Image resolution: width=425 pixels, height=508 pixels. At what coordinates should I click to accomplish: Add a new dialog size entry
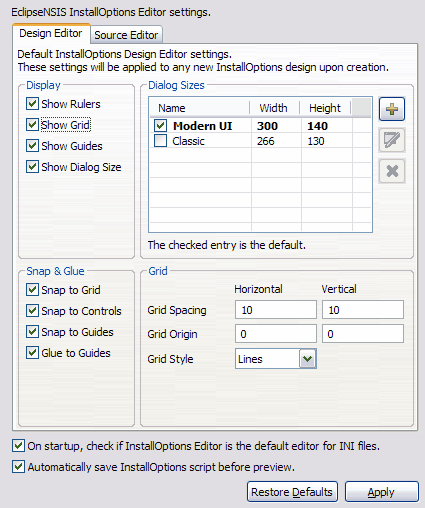(x=392, y=109)
